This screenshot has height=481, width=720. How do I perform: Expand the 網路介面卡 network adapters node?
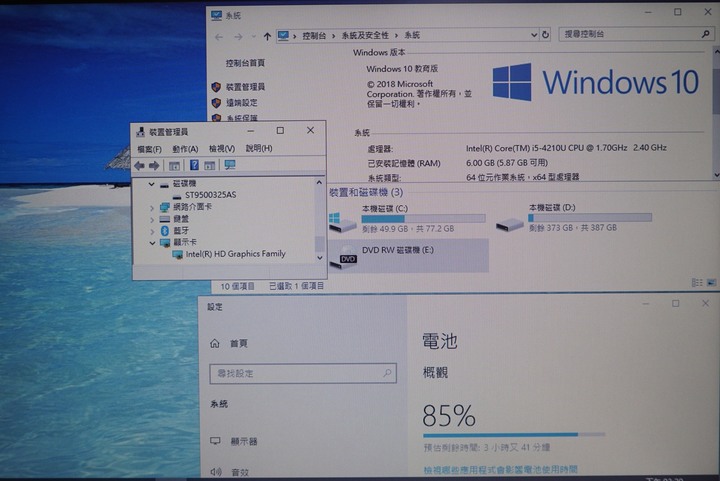152,208
